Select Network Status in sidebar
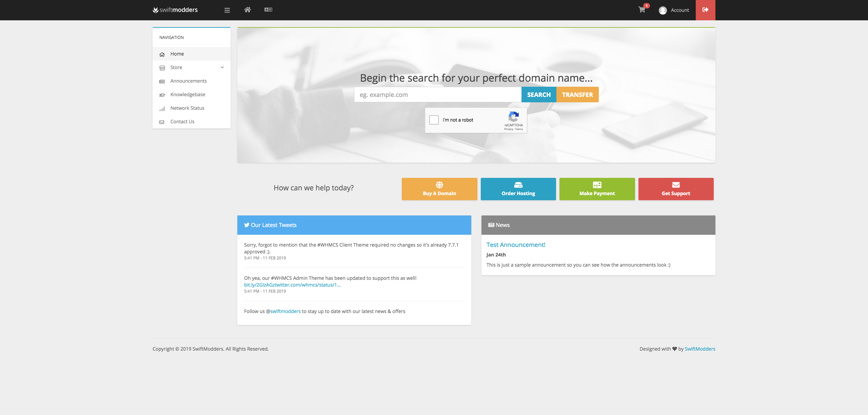This screenshot has height=415, width=868. point(187,108)
